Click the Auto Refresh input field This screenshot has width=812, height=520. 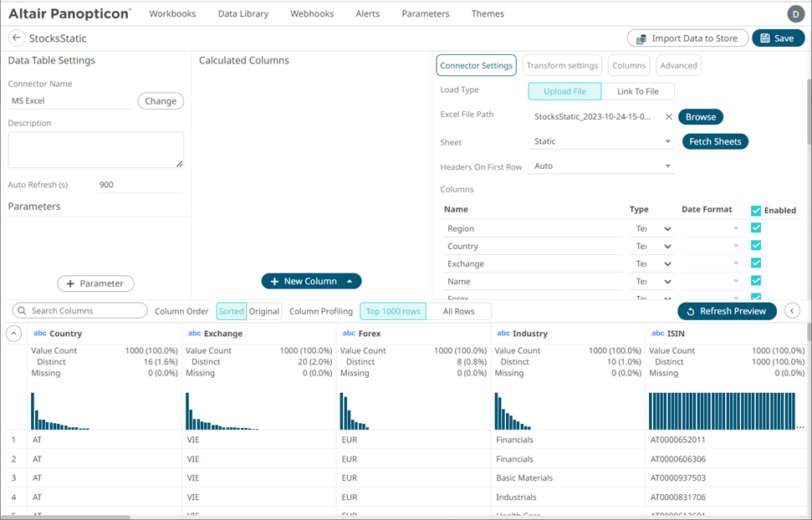click(x=139, y=185)
